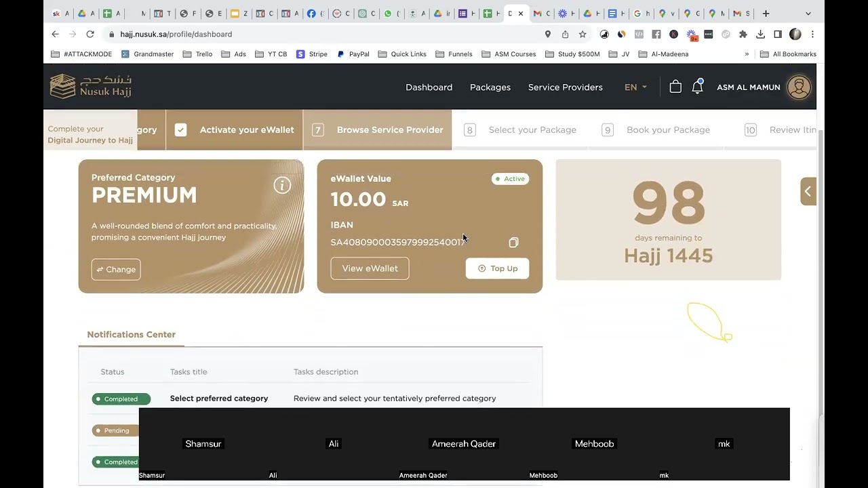Viewport: 868px width, 488px height.
Task: Click the View eWallet button
Action: [370, 268]
